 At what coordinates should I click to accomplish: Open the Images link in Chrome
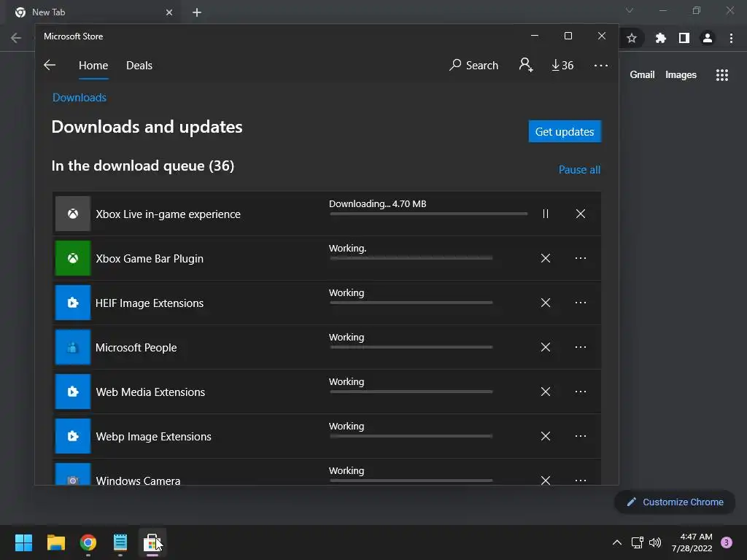coord(681,75)
